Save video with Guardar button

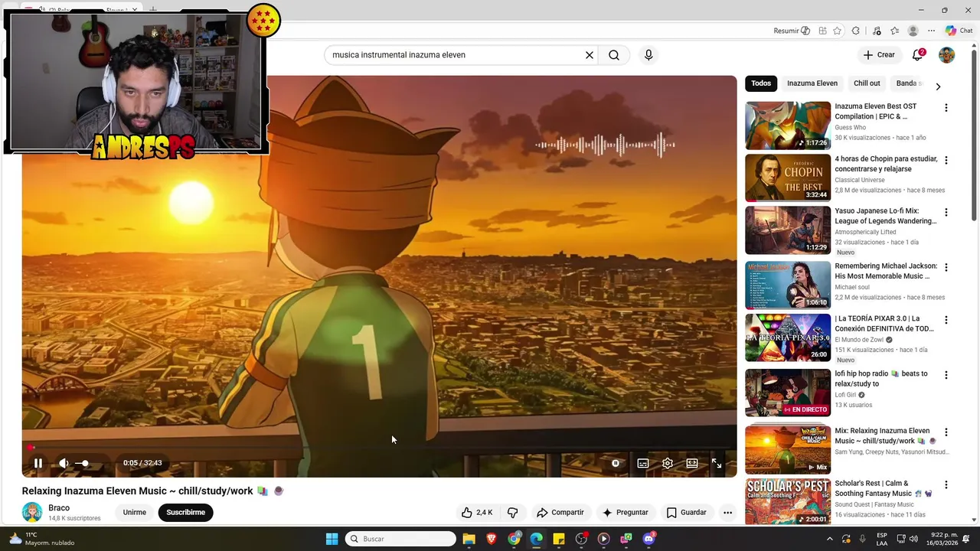pos(687,513)
